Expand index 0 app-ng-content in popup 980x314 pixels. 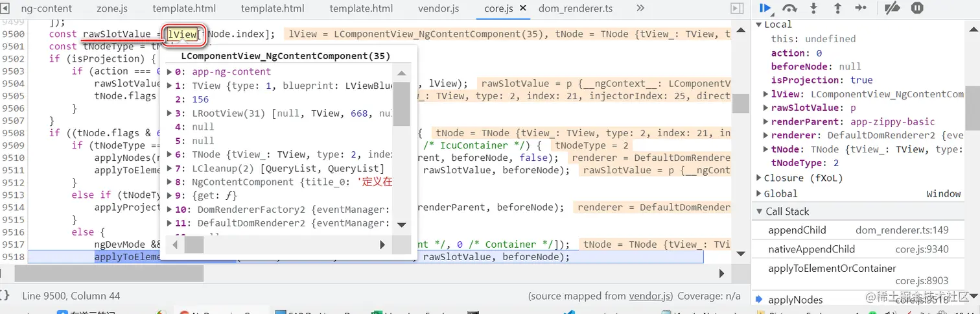coord(170,71)
